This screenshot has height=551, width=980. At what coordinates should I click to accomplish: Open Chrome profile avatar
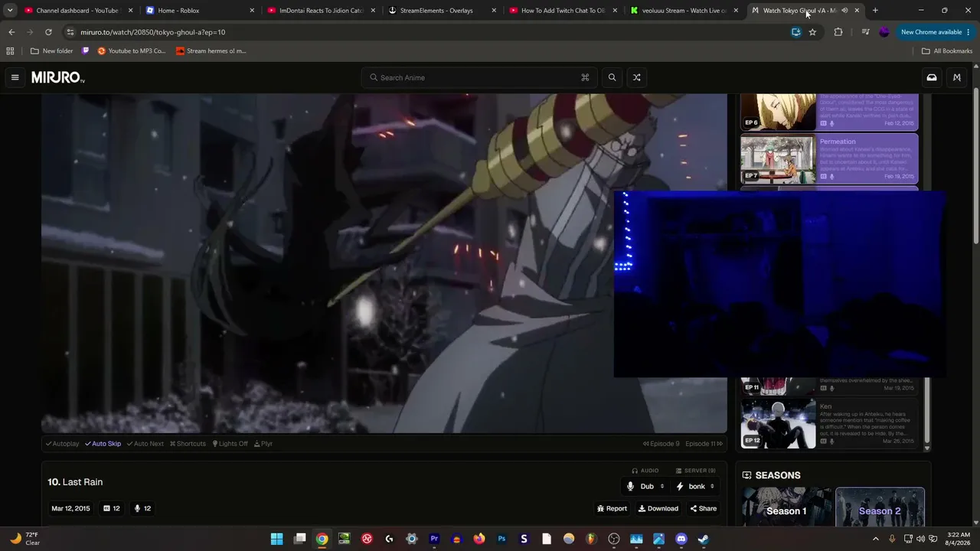pyautogui.click(x=884, y=32)
